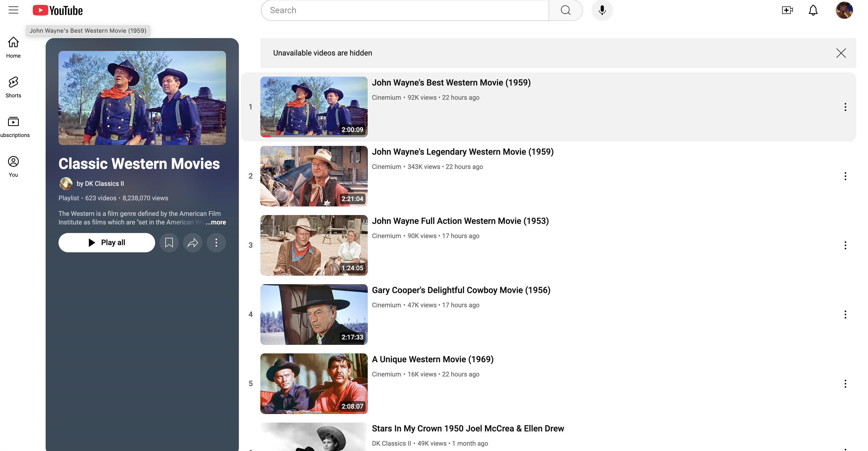This screenshot has width=868, height=451.
Task: Open John Wayne's Legendary Western Movie (1959) title
Action: [x=462, y=152]
